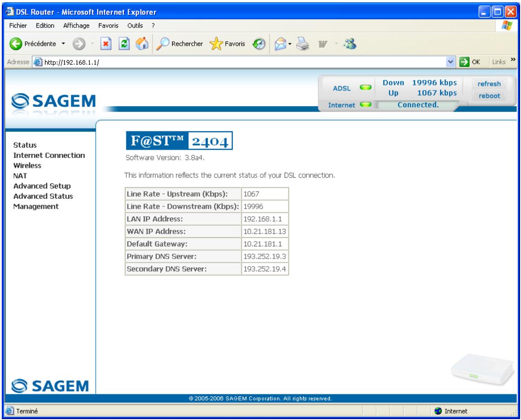
Task: Open the Messenger people icon
Action: click(x=350, y=44)
